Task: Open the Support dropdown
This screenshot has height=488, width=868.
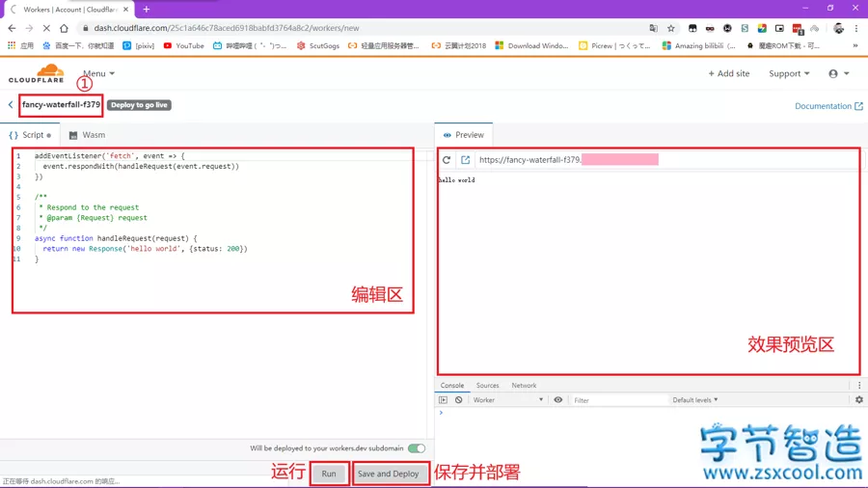Action: 789,73
